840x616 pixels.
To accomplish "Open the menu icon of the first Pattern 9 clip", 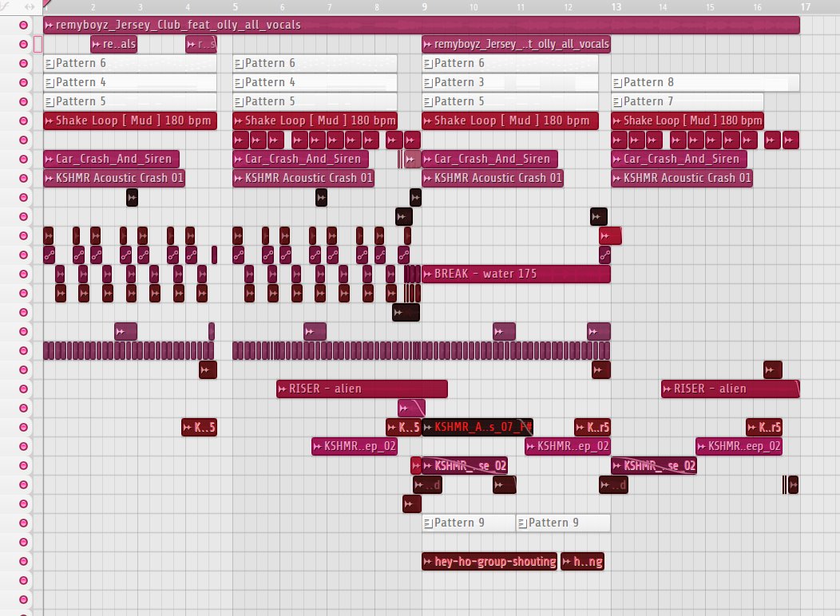I will pos(428,523).
